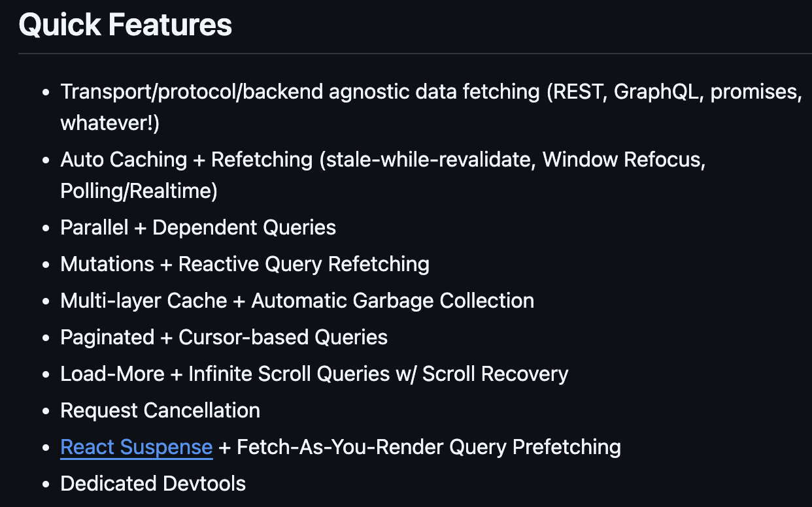The width and height of the screenshot is (812, 507).
Task: Click the bullet point beside Dedicated Devtools
Action: tap(46, 485)
